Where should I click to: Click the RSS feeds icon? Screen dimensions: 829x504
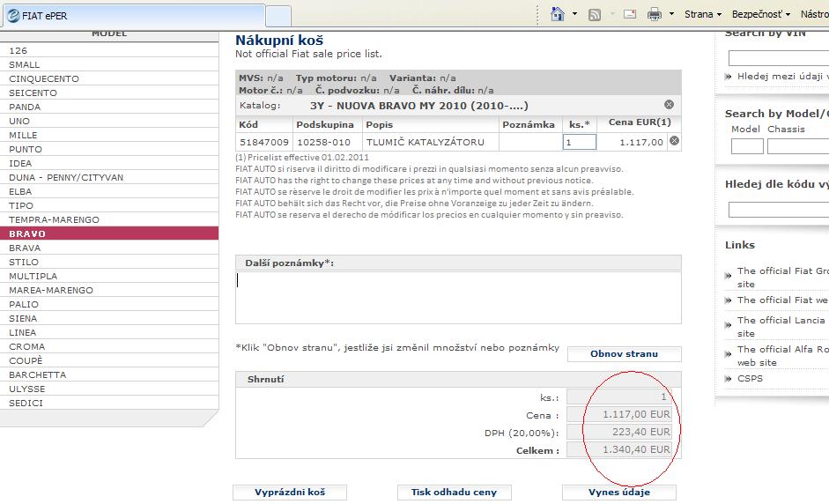[595, 14]
